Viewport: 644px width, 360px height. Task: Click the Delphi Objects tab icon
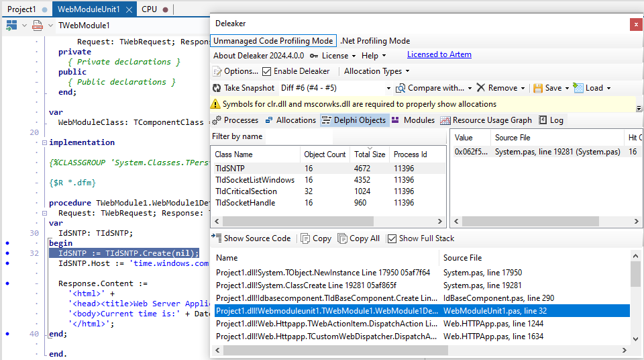(326, 120)
